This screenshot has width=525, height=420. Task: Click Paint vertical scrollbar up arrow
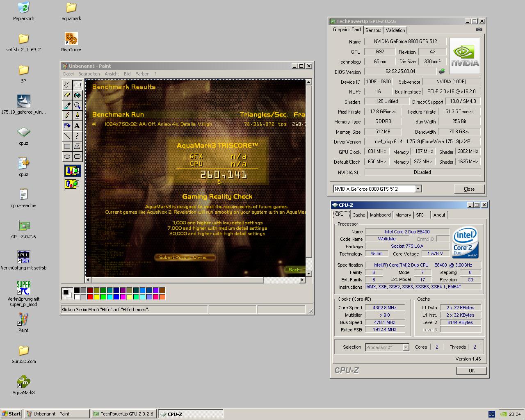[x=309, y=82]
